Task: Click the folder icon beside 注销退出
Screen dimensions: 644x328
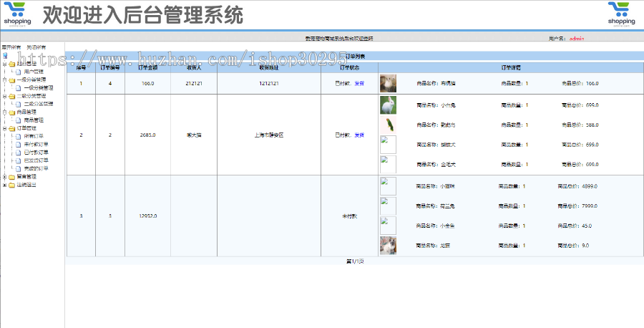Action: pos(12,185)
